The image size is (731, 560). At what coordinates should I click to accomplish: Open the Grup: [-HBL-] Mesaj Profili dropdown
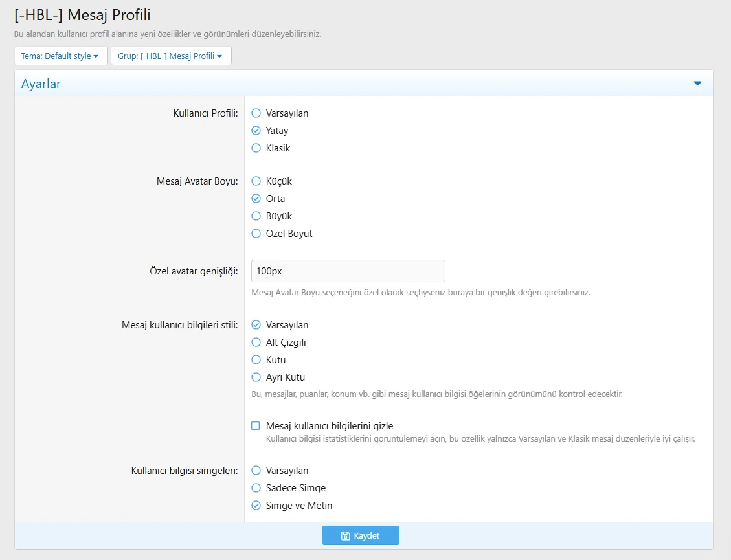coord(170,56)
